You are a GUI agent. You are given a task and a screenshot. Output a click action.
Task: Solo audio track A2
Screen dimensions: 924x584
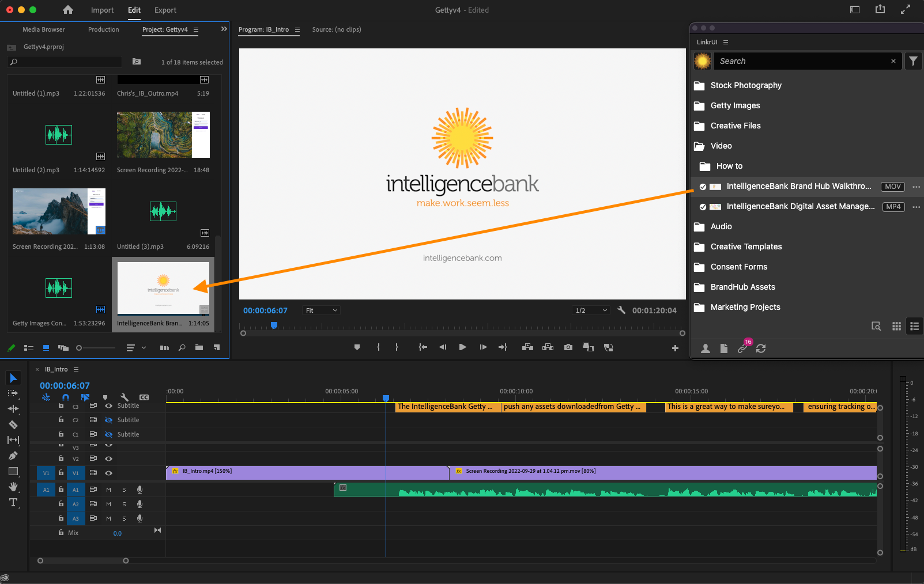point(124,504)
